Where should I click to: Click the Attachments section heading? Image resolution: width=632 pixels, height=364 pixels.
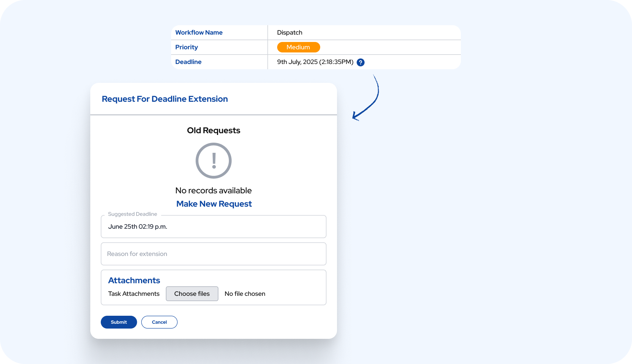click(x=134, y=280)
